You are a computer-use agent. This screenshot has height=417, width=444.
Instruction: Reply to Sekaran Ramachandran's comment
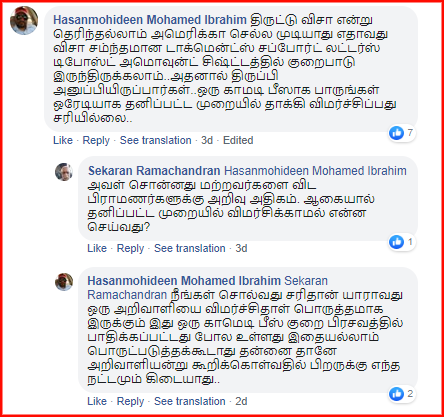(130, 248)
